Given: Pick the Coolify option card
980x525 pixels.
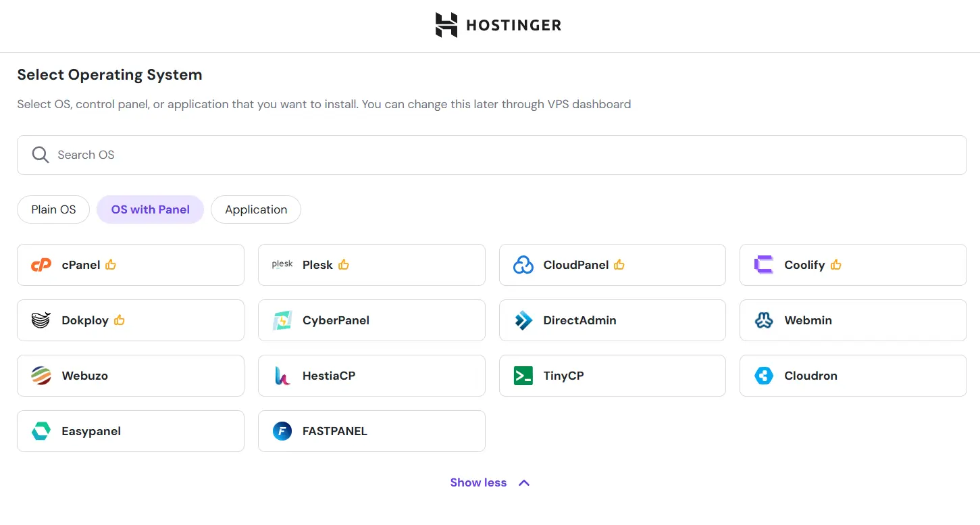Looking at the screenshot, I should tap(854, 265).
